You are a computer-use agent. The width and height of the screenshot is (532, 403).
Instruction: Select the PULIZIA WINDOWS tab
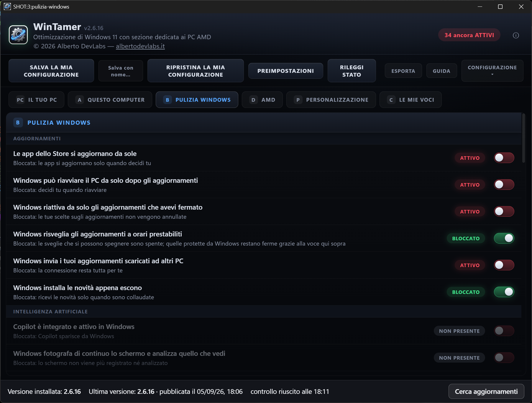197,100
